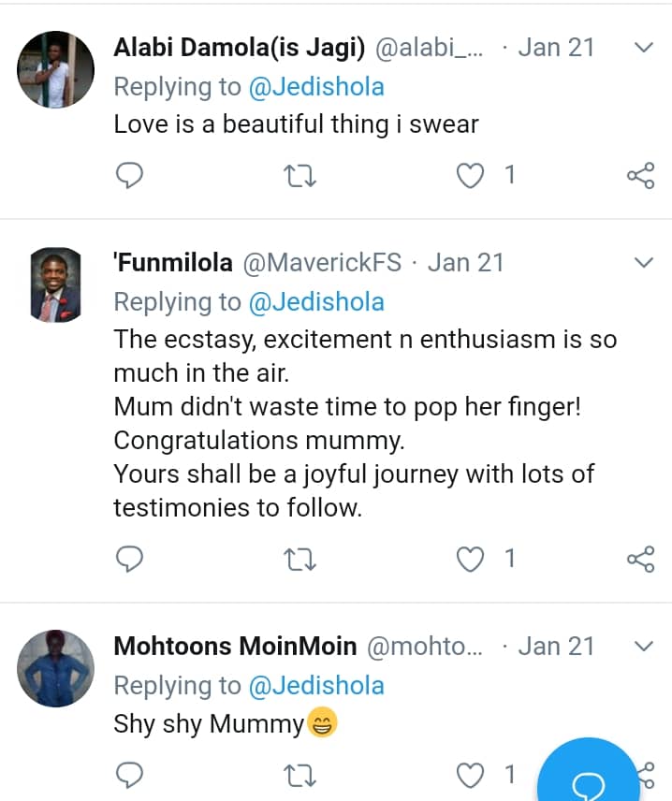The image size is (672, 801).
Task: Reply to Mohtoons MoinMoin's tweet
Action: (x=129, y=774)
